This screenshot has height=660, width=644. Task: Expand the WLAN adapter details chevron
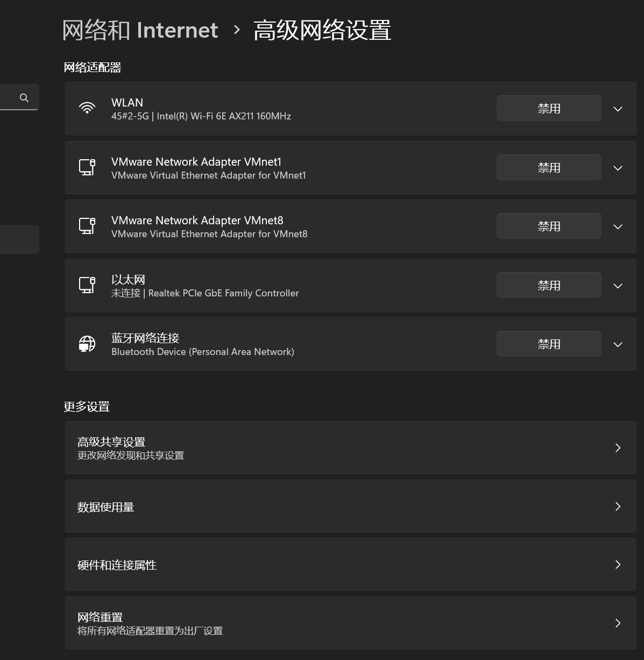[618, 109]
